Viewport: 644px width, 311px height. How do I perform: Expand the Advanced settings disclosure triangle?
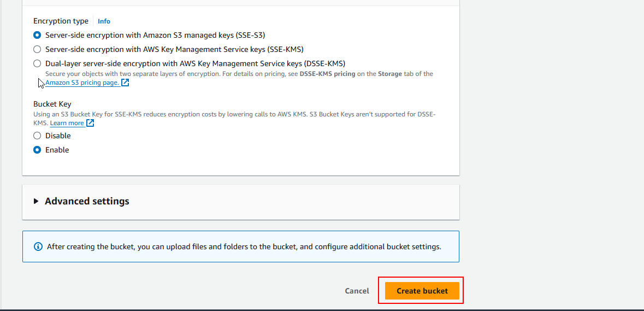(36, 201)
